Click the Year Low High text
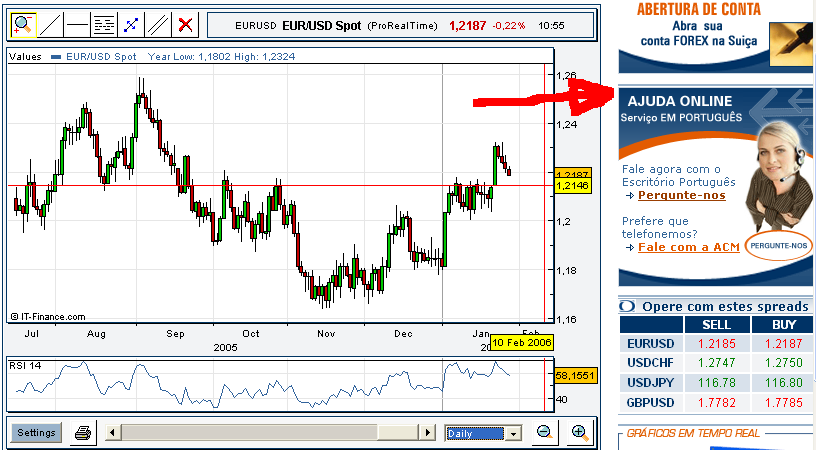 [221, 57]
